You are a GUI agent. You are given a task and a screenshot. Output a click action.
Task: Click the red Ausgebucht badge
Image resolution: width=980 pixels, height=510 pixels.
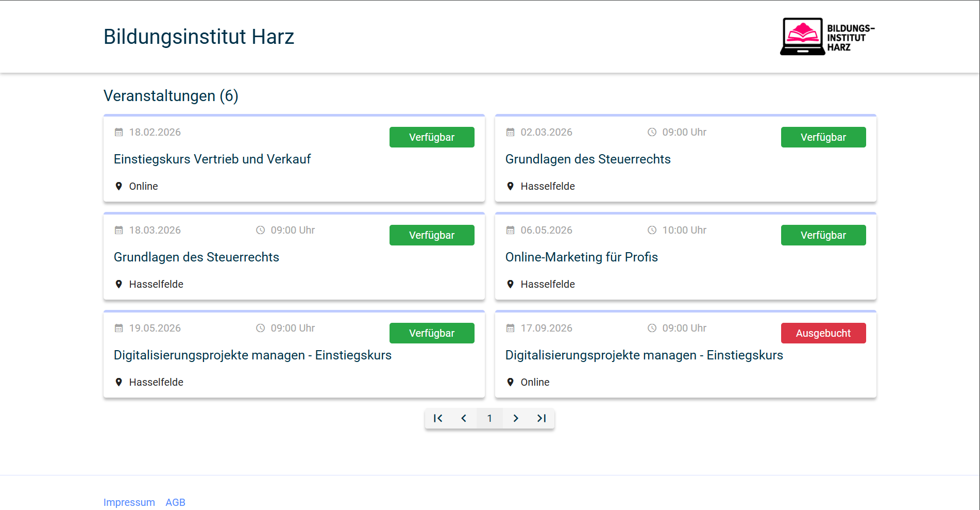(823, 333)
